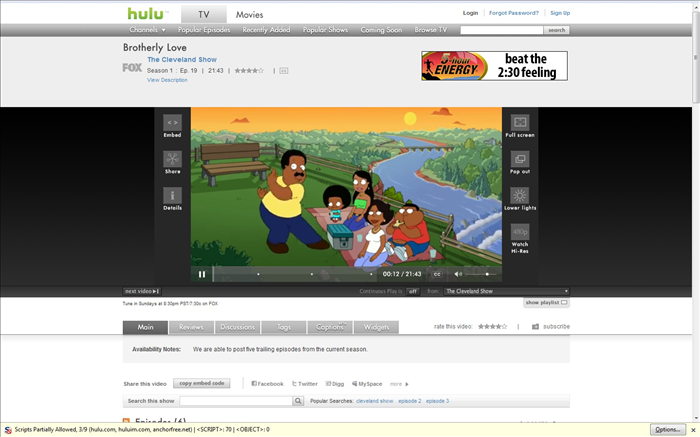Click the top search button
Image resolution: width=700 pixels, height=437 pixels.
pos(556,30)
